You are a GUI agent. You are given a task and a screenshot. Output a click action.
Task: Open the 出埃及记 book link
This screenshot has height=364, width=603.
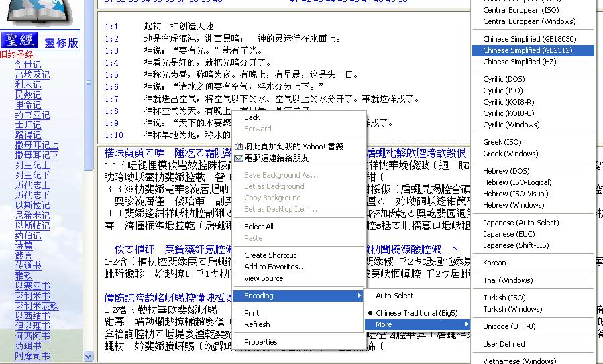click(x=32, y=75)
